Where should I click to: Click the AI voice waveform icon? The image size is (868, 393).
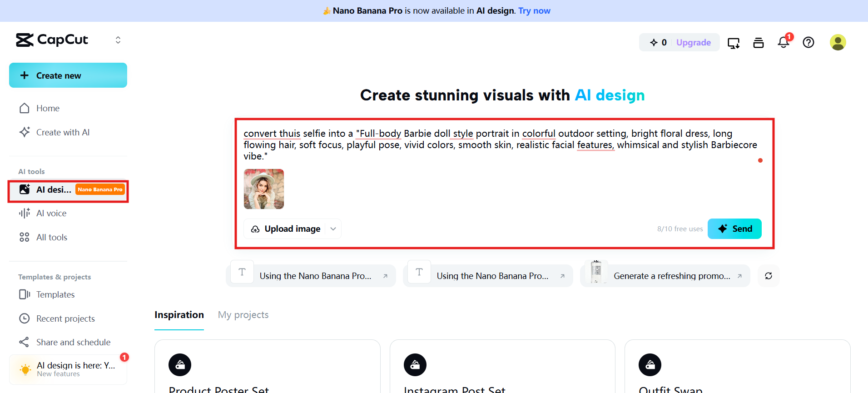25,213
